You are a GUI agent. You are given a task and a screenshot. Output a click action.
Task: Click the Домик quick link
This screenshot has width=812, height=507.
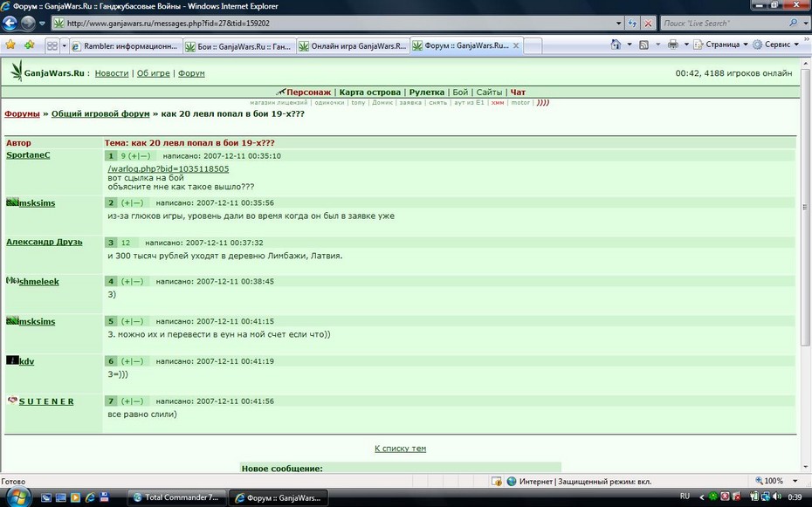click(x=382, y=103)
